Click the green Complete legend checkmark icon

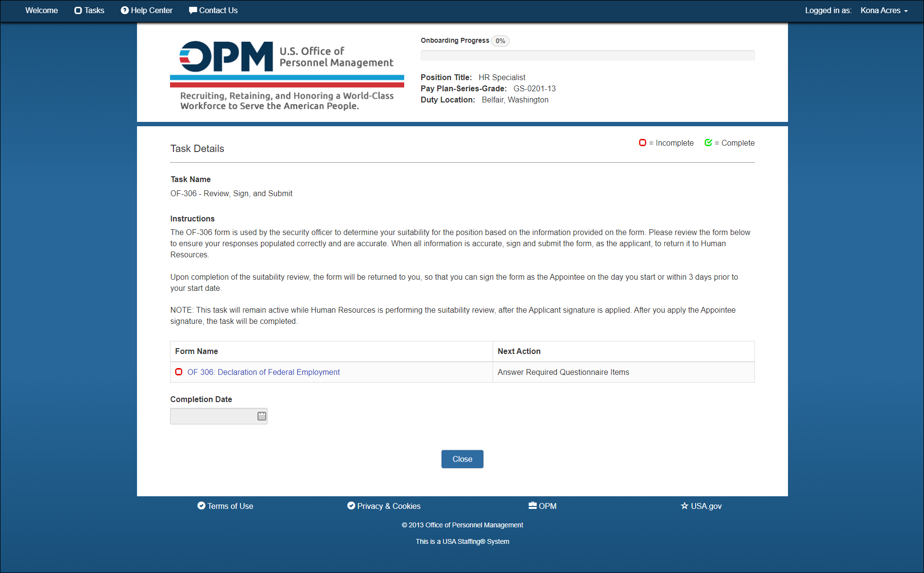click(x=708, y=142)
